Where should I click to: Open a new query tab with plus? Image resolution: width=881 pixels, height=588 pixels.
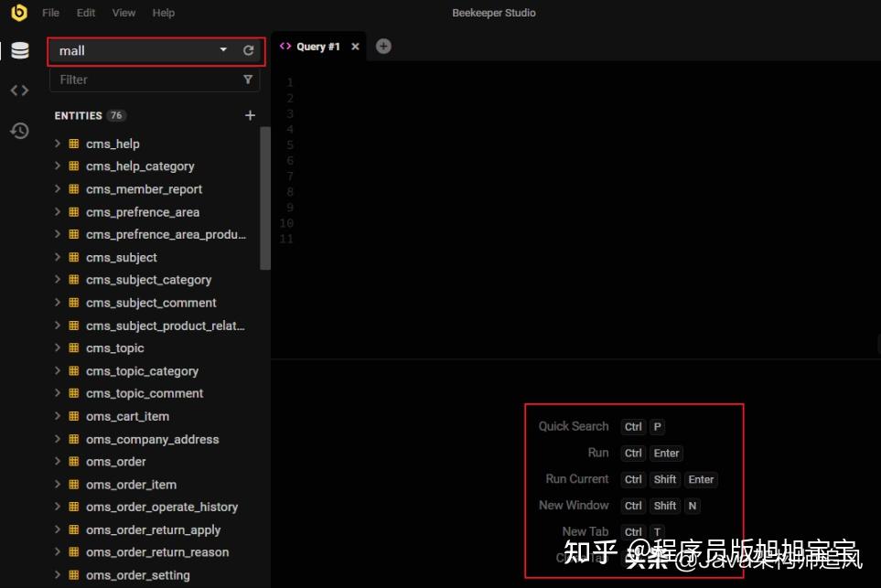[383, 46]
